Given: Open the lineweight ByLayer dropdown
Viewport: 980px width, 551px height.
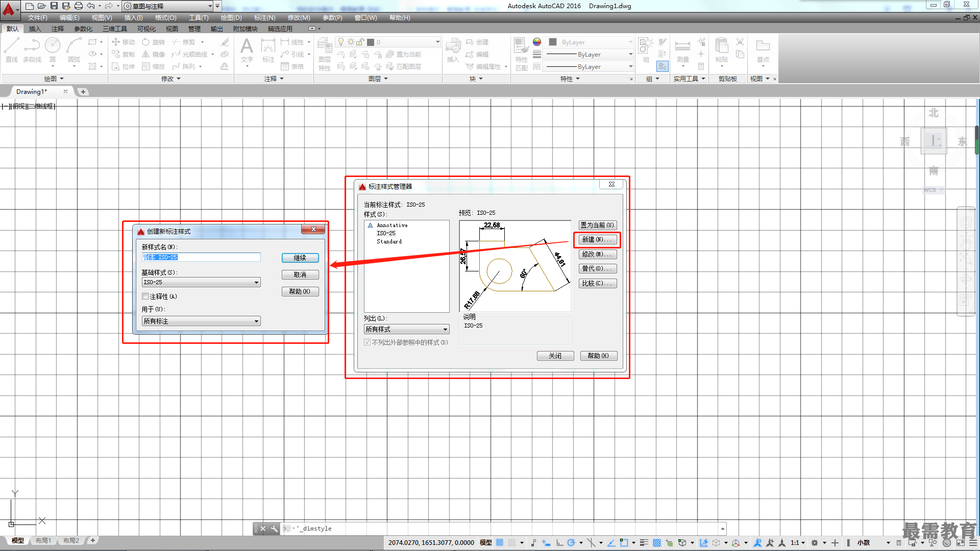Looking at the screenshot, I should 589,55.
